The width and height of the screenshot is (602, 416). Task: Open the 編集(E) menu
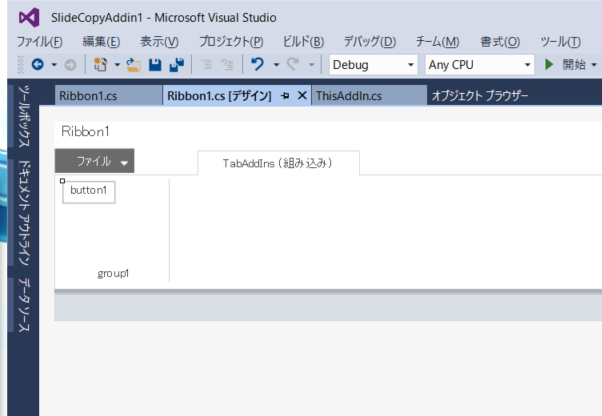tap(101, 41)
